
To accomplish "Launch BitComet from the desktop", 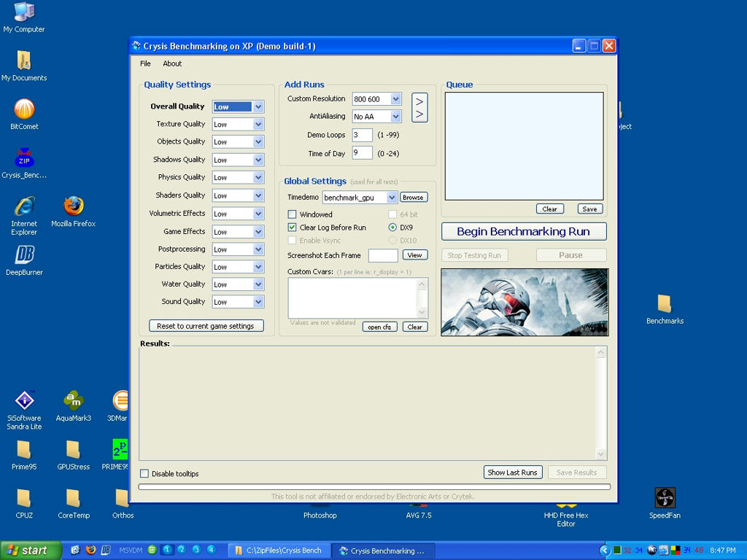I will click(24, 114).
